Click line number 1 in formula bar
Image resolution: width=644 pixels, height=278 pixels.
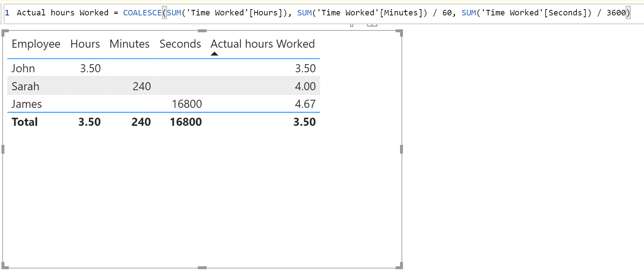pos(7,13)
